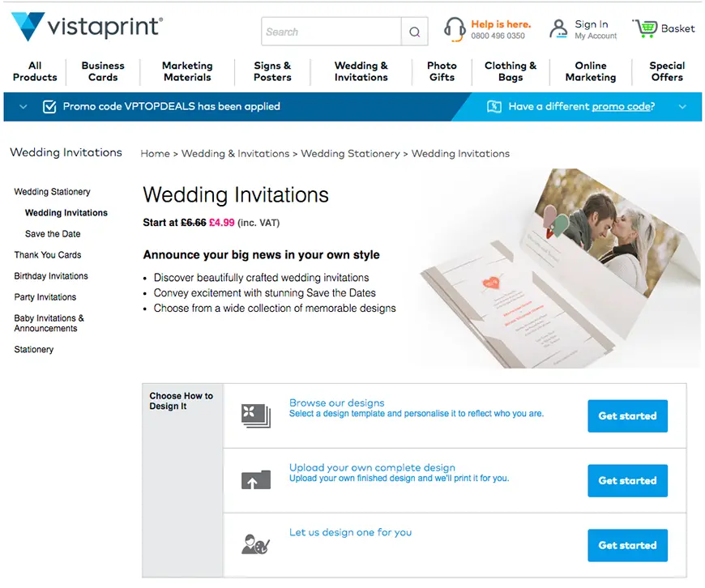Click the promo code tag icon
Viewport: 705px width, 588px height.
pyautogui.click(x=494, y=106)
